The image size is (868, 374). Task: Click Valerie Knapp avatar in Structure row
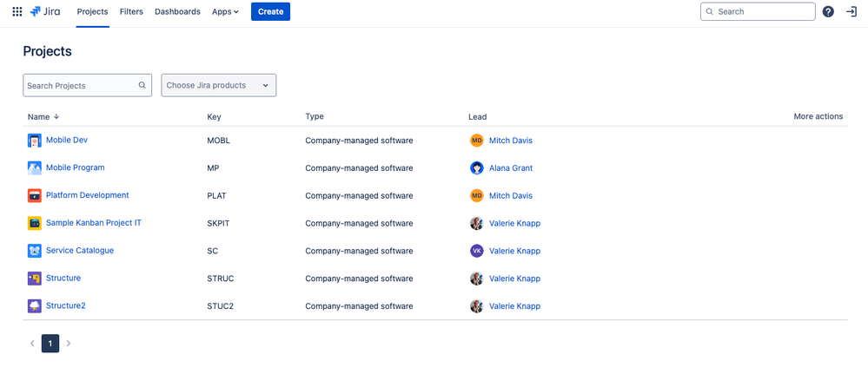(477, 279)
